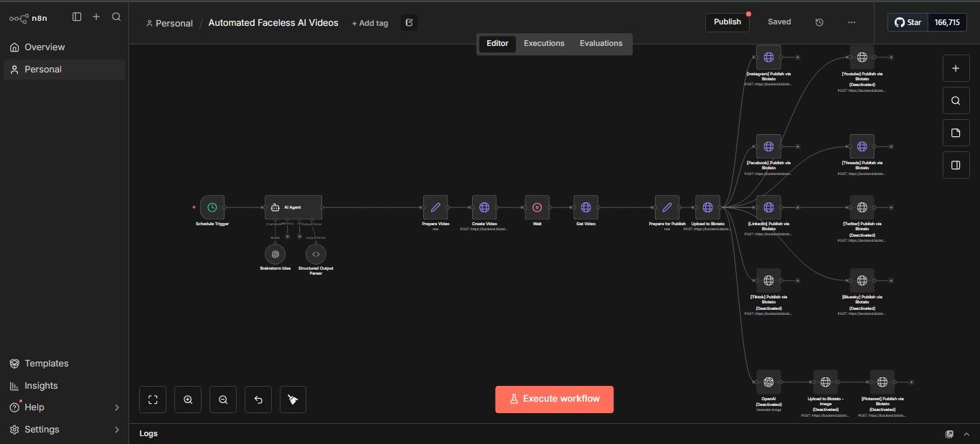The width and height of the screenshot is (980, 444).
Task: Open Logs panel chevron at far right
Action: coord(968,434)
